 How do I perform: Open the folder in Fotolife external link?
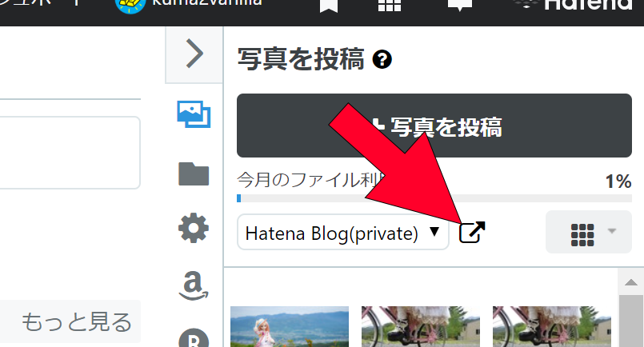[472, 233]
